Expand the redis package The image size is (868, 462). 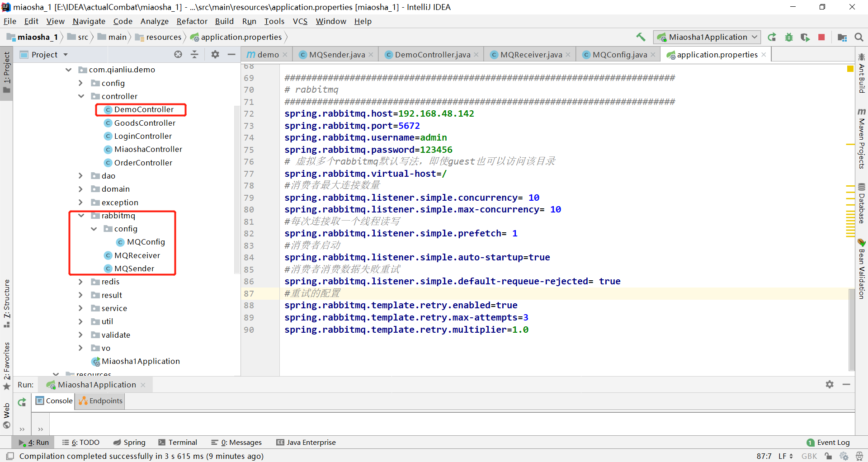tap(81, 282)
